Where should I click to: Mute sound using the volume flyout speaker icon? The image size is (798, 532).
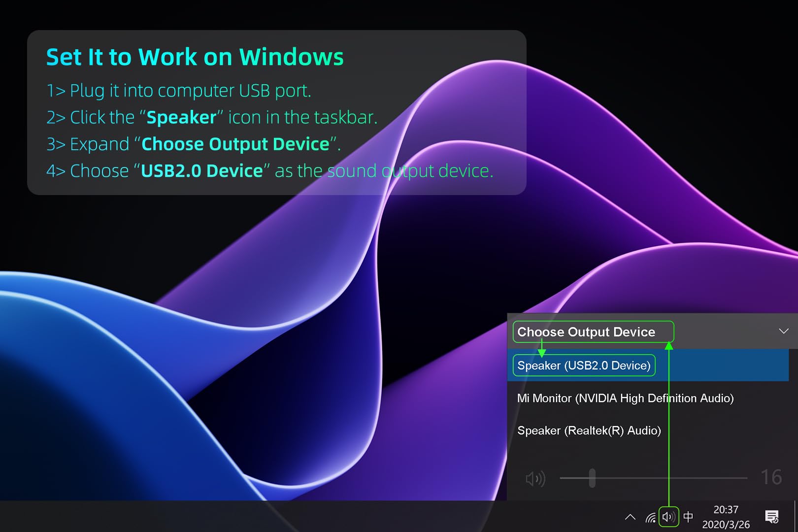535,478
